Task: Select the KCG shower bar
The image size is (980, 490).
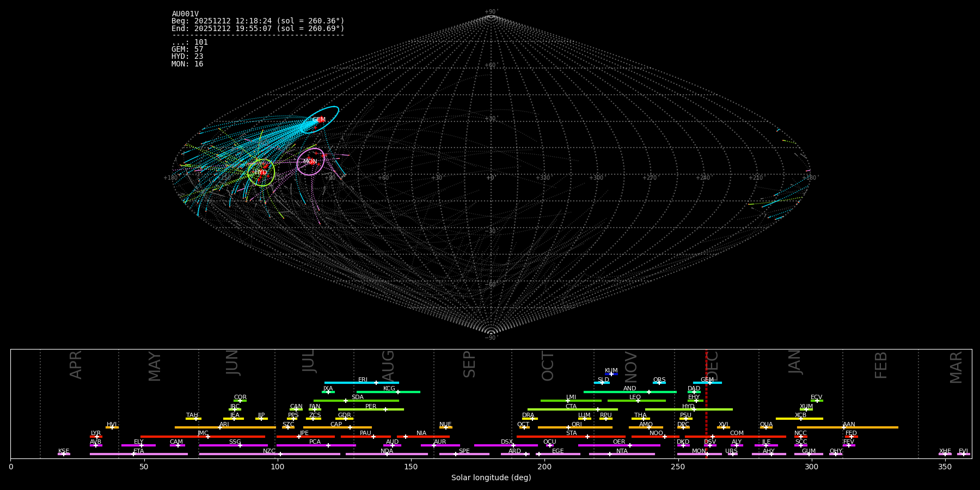Action: click(x=388, y=392)
